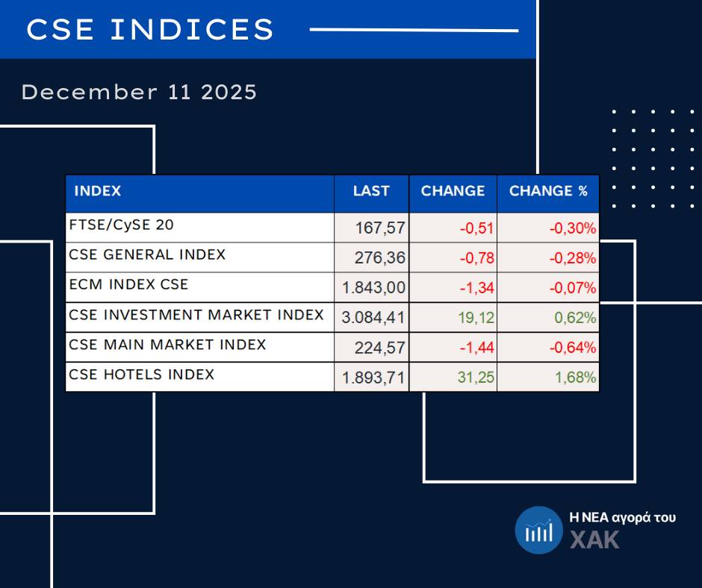Click the XAK logo text
The image size is (702, 588).
click(594, 540)
